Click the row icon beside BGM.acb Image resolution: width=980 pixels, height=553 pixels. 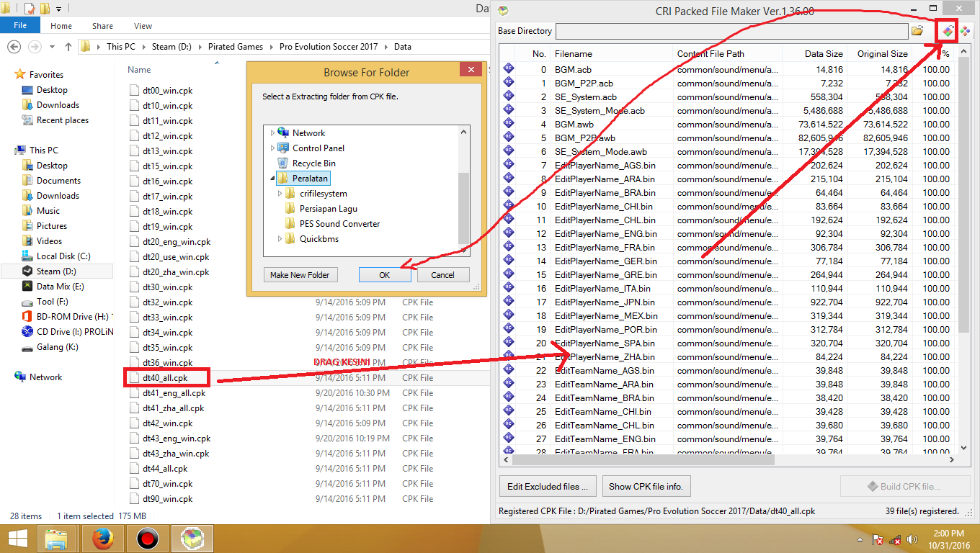point(509,69)
